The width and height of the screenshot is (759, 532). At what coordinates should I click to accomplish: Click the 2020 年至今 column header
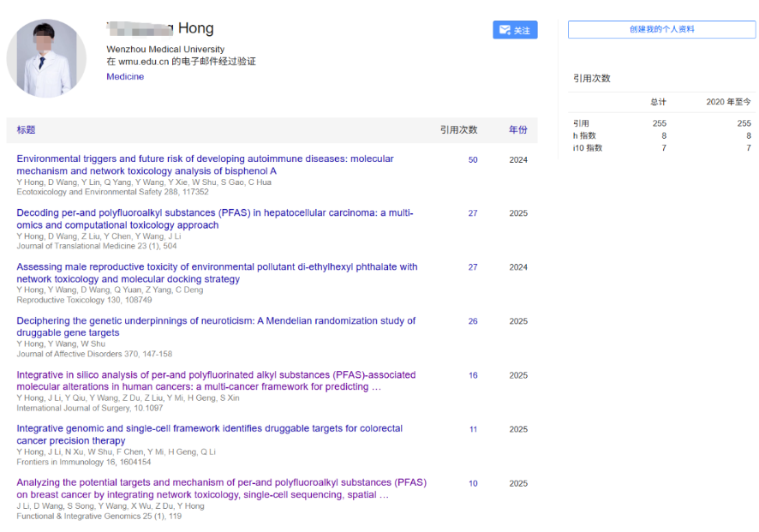click(728, 102)
